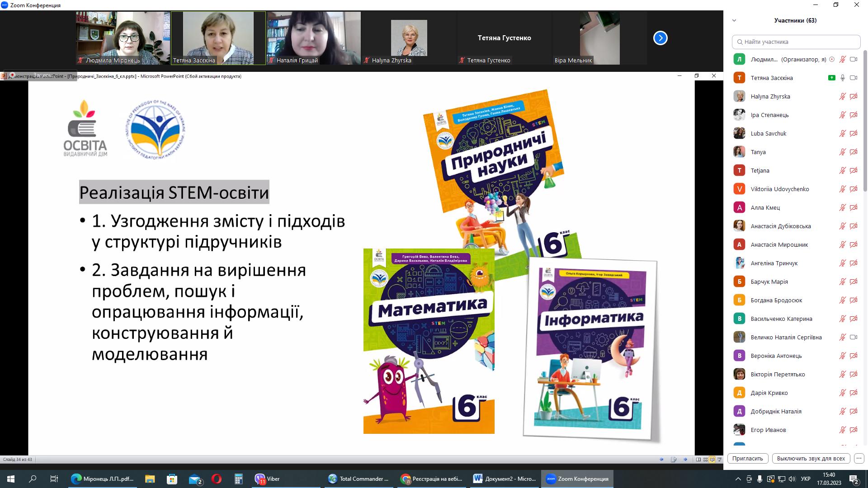Image resolution: width=868 pixels, height=488 pixels.
Task: Open the more options ellipsis in participants
Action: click(859, 458)
